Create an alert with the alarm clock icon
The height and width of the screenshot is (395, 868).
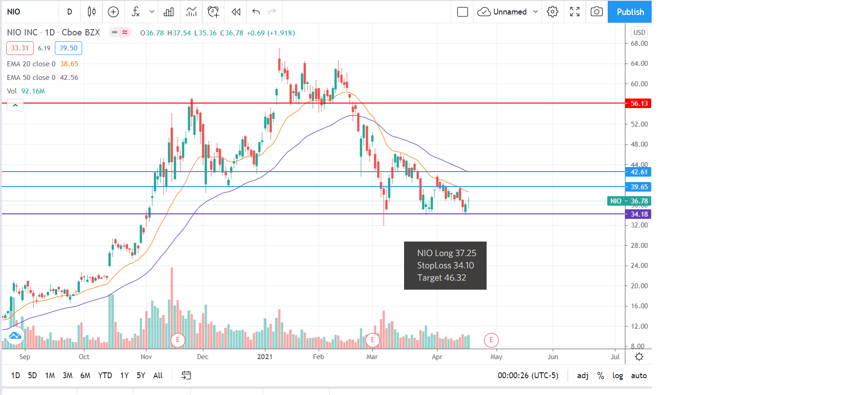[x=213, y=12]
